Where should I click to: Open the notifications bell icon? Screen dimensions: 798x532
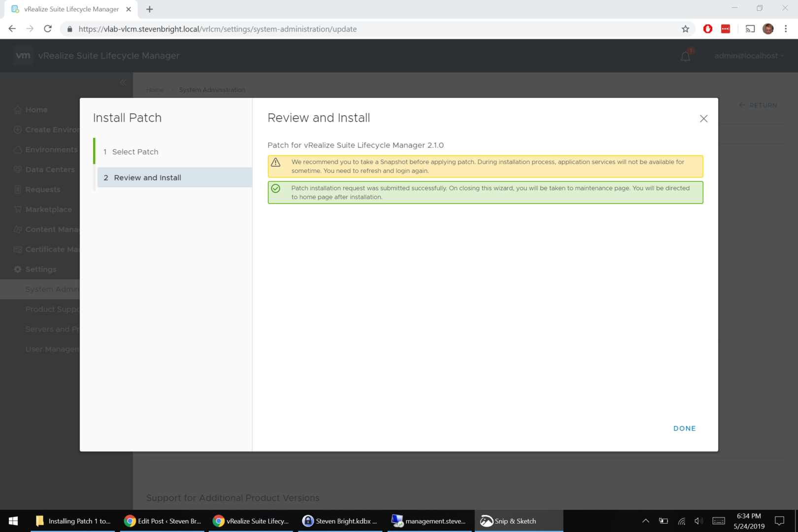pos(685,57)
